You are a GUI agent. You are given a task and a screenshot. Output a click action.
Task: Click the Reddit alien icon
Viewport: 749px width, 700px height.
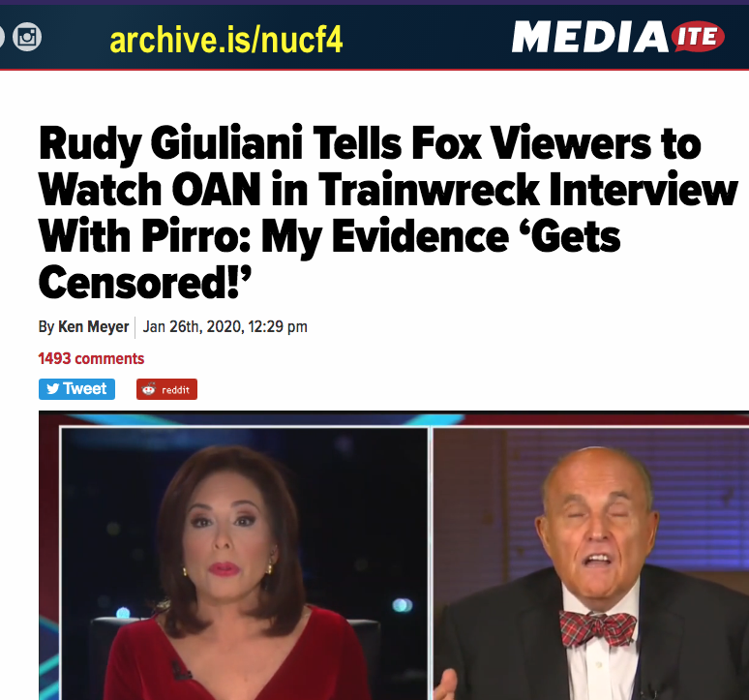[x=149, y=389]
